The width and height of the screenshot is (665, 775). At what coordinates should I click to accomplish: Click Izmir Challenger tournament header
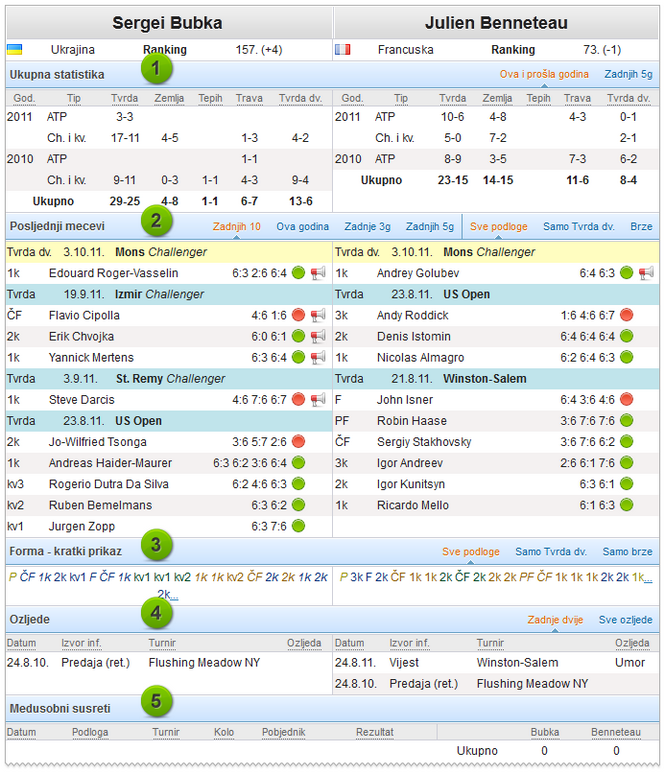click(169, 294)
